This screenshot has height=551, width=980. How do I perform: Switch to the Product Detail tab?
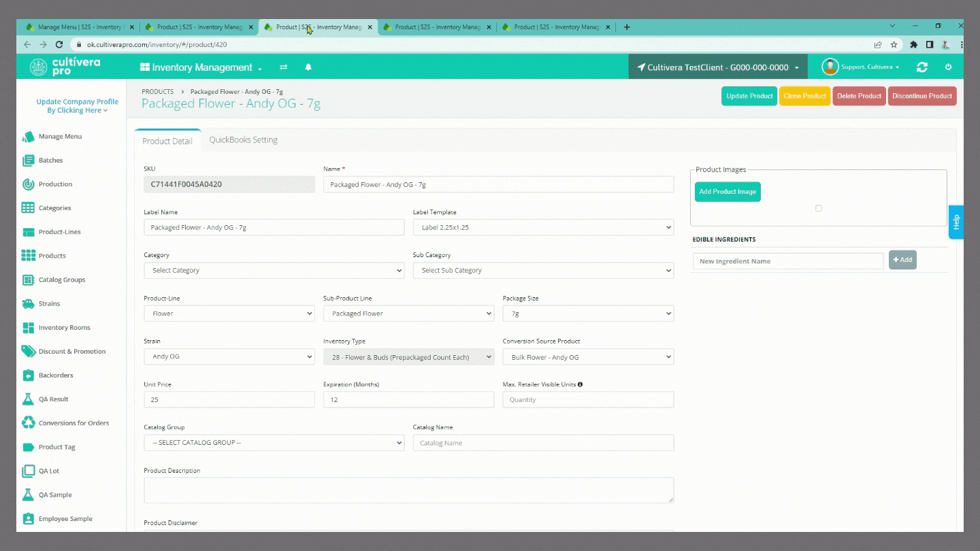[167, 141]
